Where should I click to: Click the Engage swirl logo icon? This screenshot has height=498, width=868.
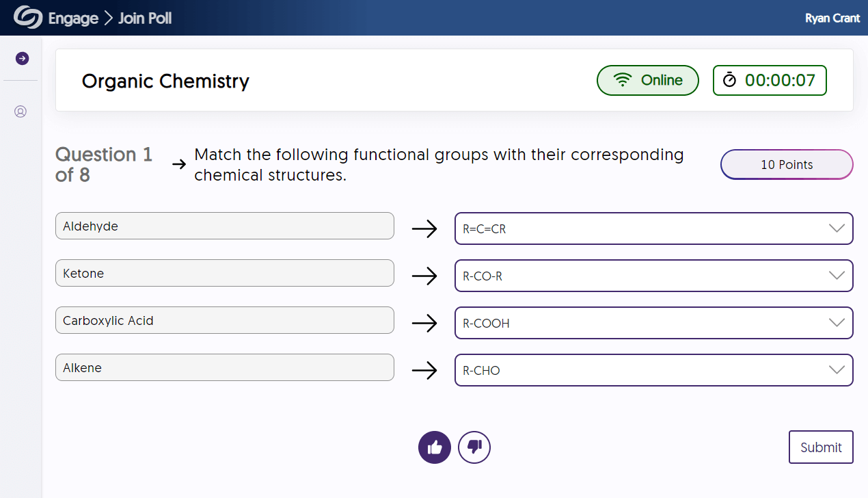(28, 18)
